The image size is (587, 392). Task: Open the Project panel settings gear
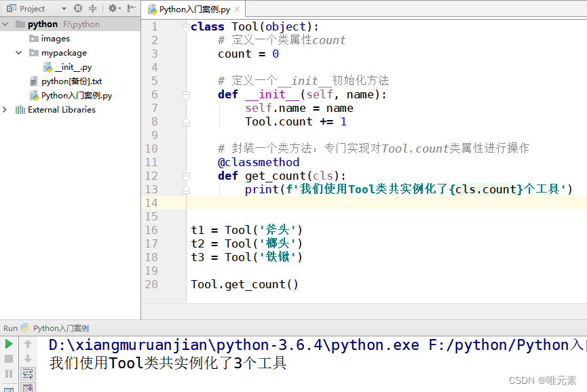click(x=113, y=9)
